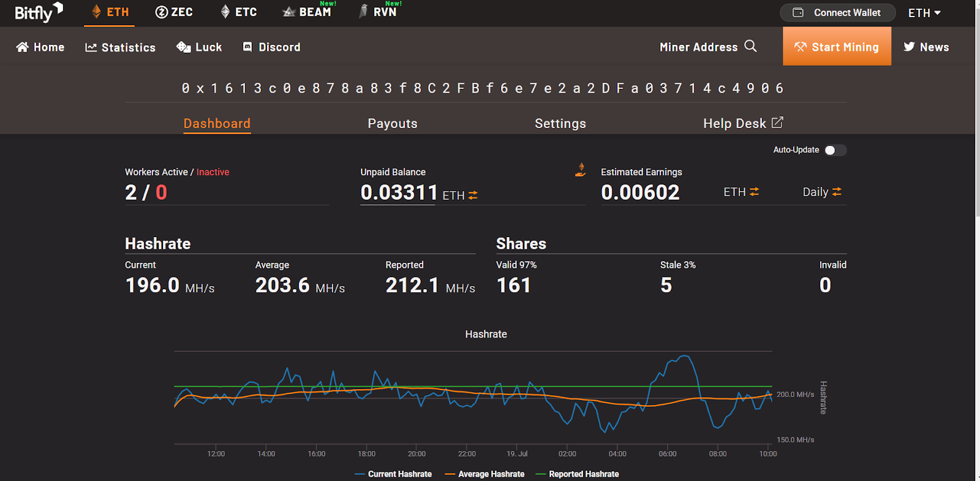Image resolution: width=980 pixels, height=481 pixels.
Task: Change the Daily earnings period
Action: click(x=822, y=192)
